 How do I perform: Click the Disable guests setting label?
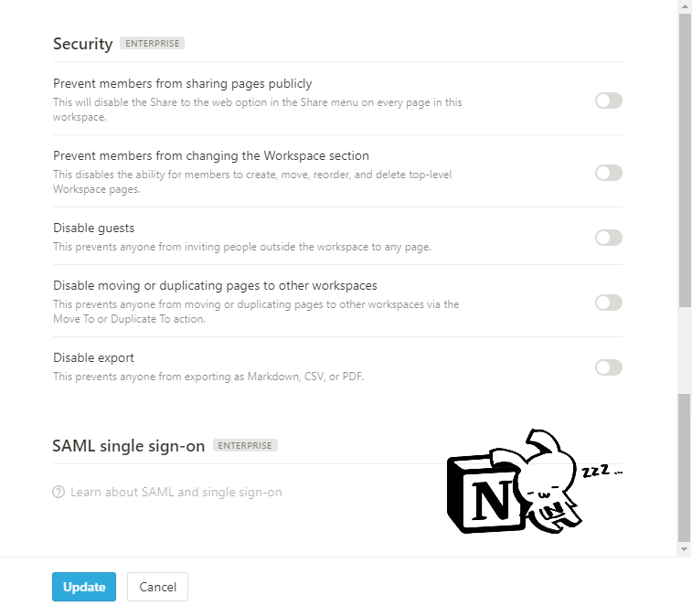coord(93,228)
